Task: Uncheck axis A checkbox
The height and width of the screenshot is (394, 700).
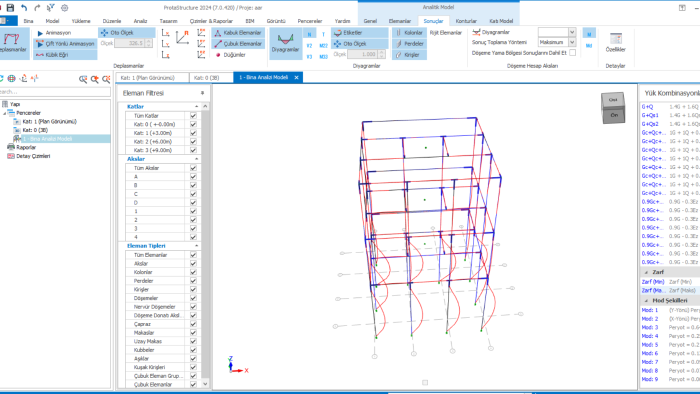Action: pos(193,176)
